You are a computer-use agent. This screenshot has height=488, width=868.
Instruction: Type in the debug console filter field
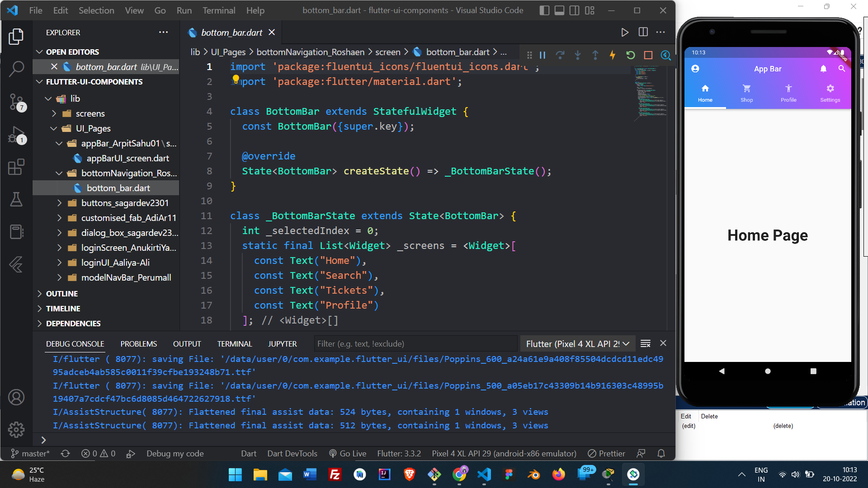click(x=415, y=343)
